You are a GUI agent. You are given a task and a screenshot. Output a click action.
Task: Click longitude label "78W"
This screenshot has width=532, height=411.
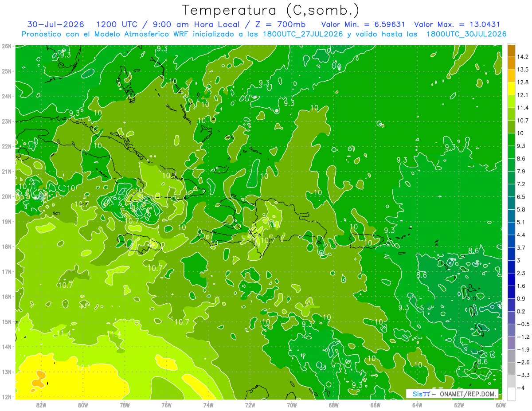click(x=125, y=405)
